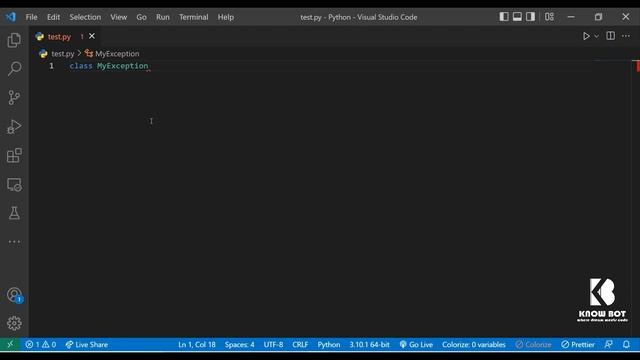Minimize the VS Code window
The height and width of the screenshot is (360, 640).
(571, 17)
